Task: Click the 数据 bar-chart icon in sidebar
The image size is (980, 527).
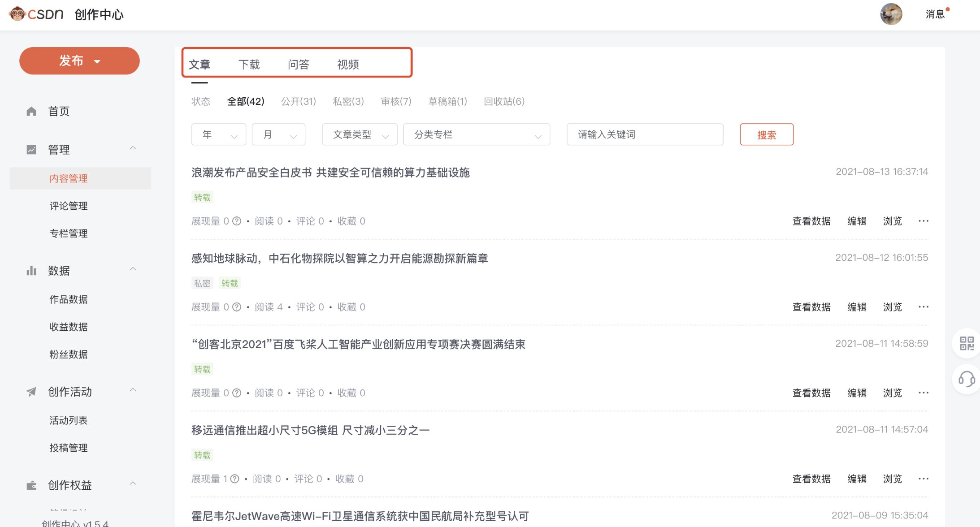Action: (x=31, y=271)
